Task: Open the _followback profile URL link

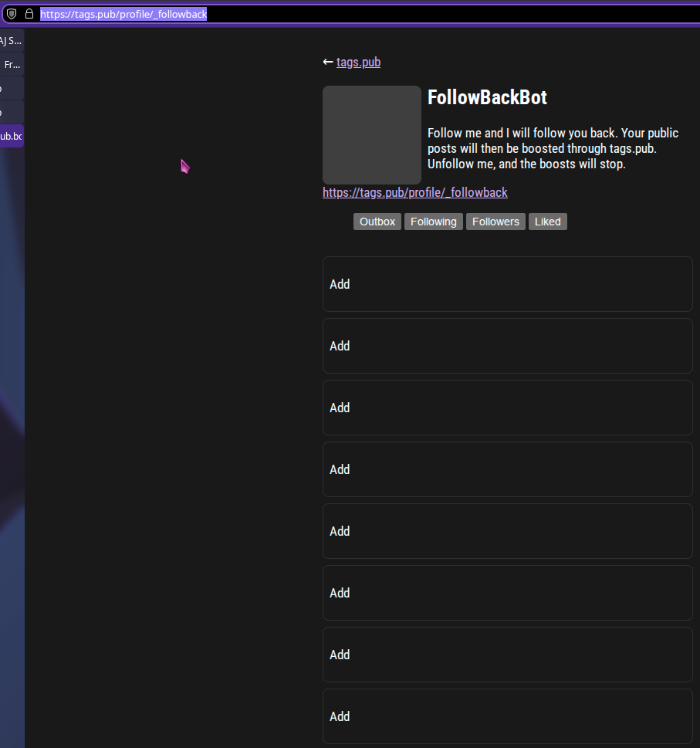Action: click(414, 192)
